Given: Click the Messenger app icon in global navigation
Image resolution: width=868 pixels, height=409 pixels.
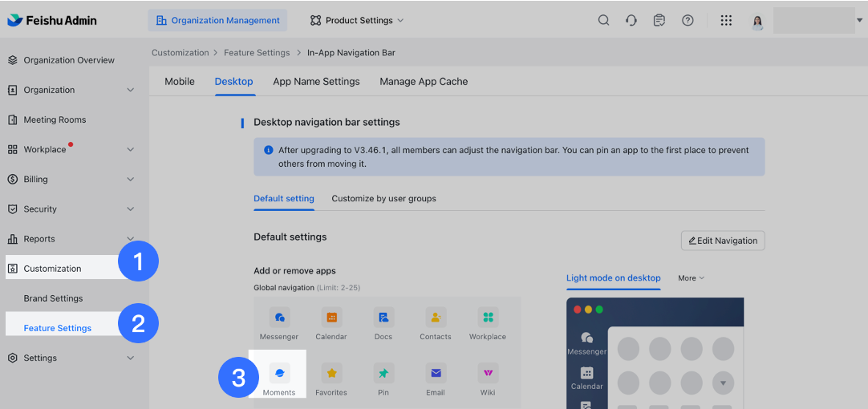Looking at the screenshot, I should [279, 317].
